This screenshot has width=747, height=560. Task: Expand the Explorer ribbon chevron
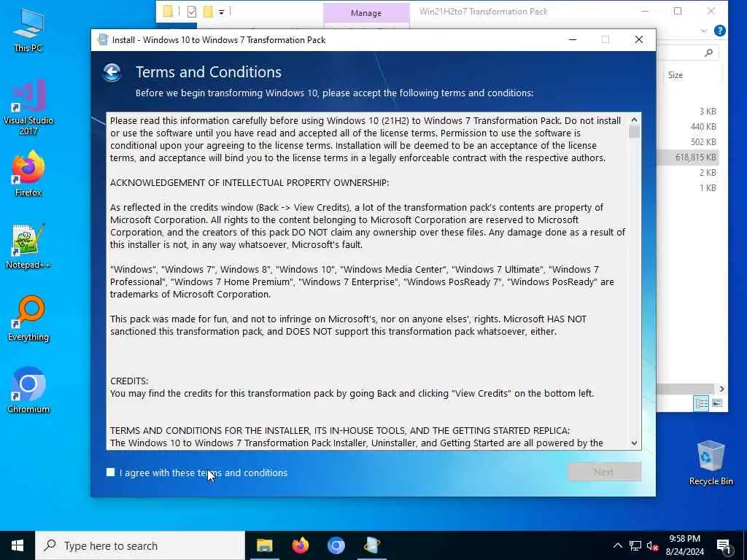click(x=704, y=31)
